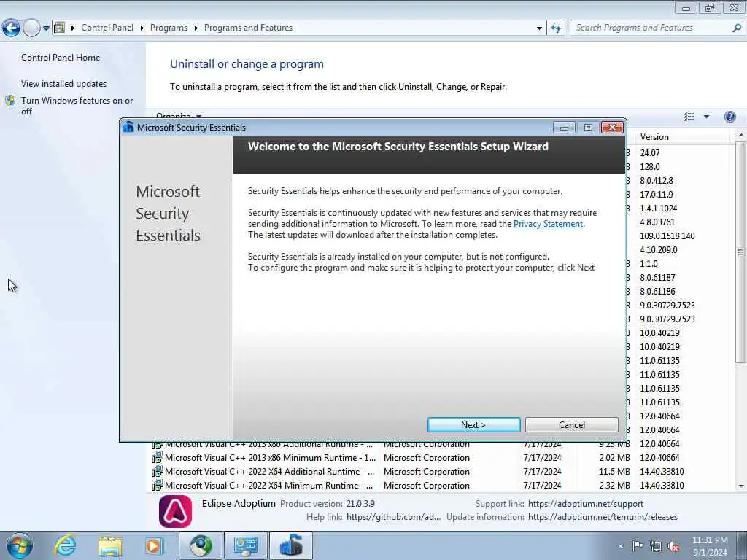Image resolution: width=747 pixels, height=560 pixels.
Task: Launch Internet Explorer from taskbar
Action: click(65, 545)
